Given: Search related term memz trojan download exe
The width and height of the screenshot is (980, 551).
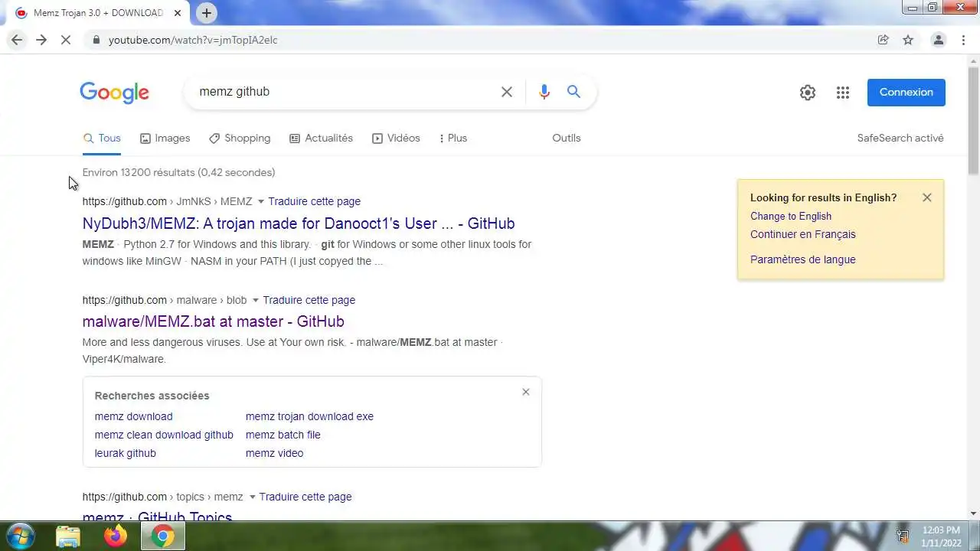Looking at the screenshot, I should pos(309,417).
